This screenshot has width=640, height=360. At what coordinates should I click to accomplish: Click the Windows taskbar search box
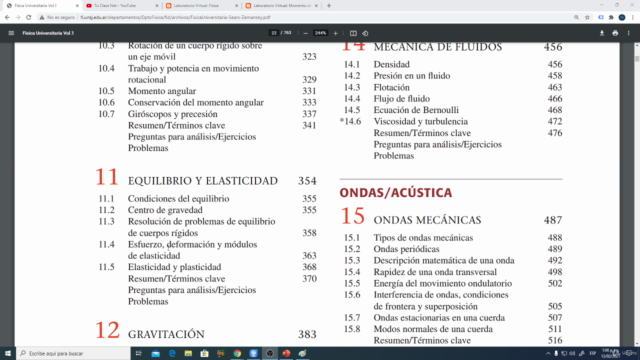[73, 353]
